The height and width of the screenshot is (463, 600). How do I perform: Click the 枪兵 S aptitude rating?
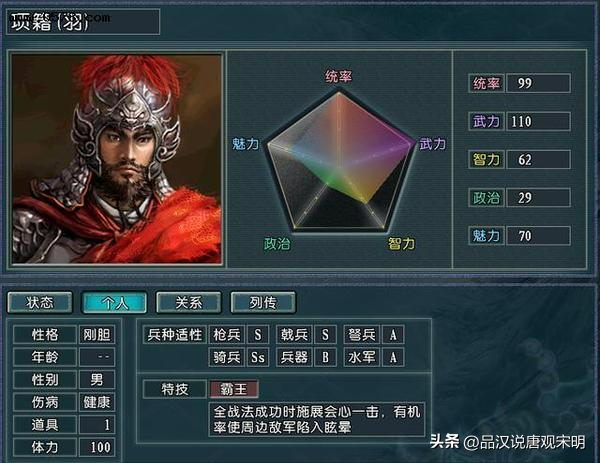[x=258, y=335]
